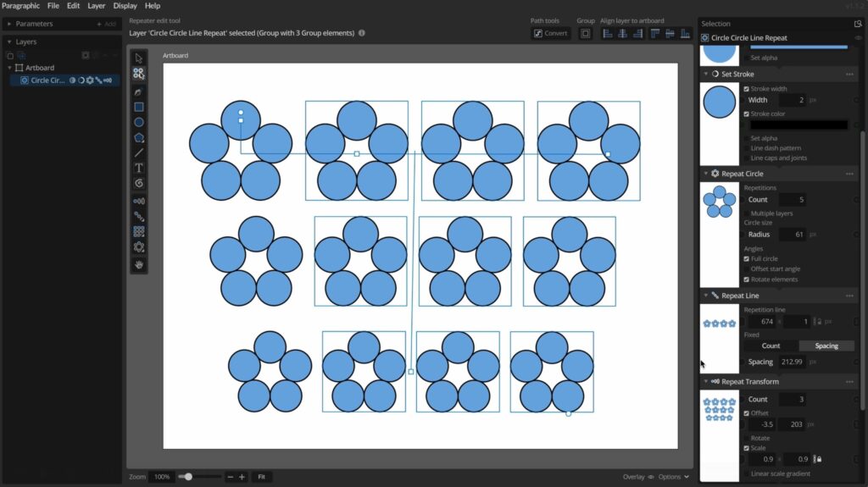Screen dimensions: 868x487
Task: Collapse the Repeat Circle section
Action: (x=705, y=174)
